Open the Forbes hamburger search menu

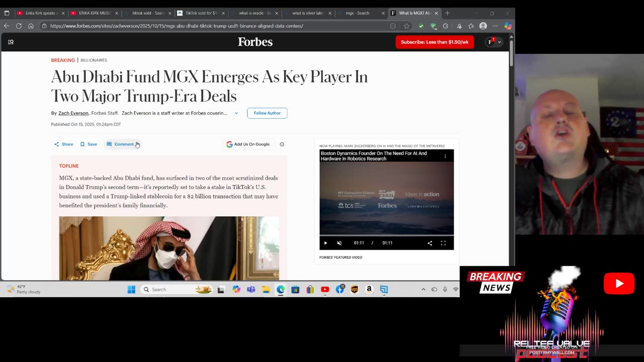(x=11, y=42)
